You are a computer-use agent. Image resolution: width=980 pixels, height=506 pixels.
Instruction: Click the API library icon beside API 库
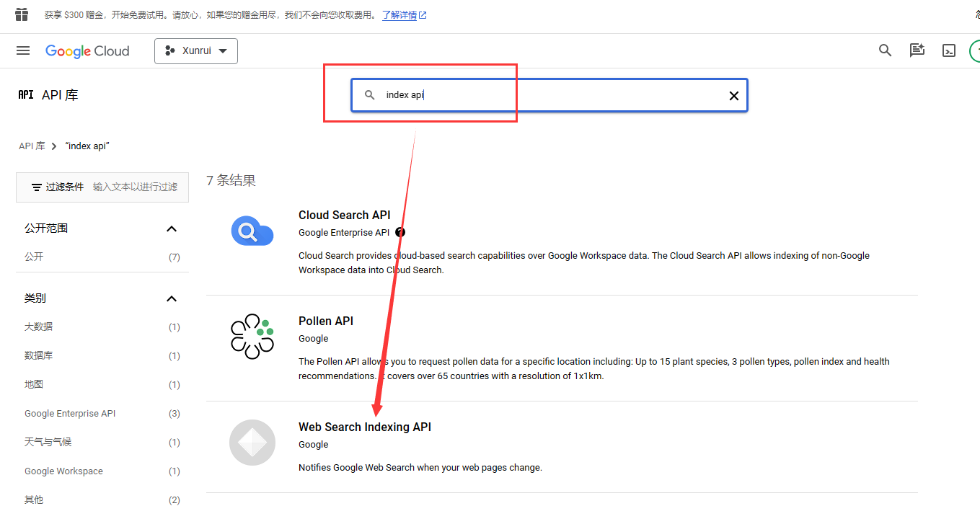26,94
